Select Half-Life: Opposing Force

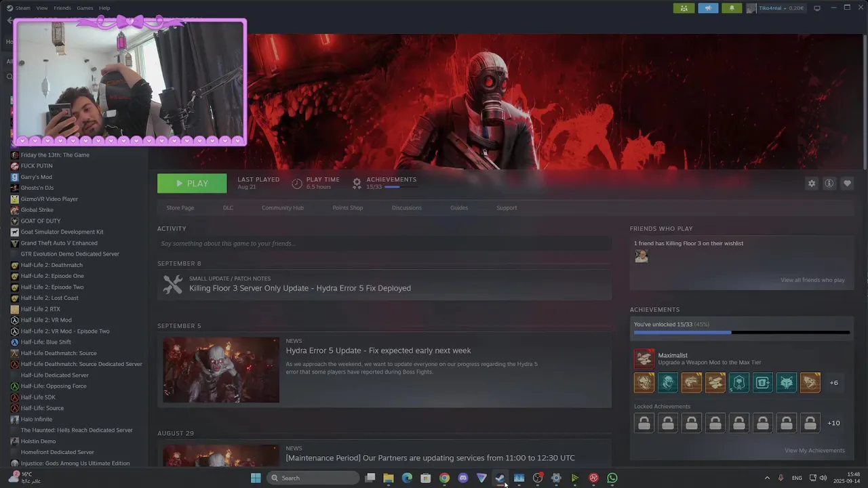[52, 386]
